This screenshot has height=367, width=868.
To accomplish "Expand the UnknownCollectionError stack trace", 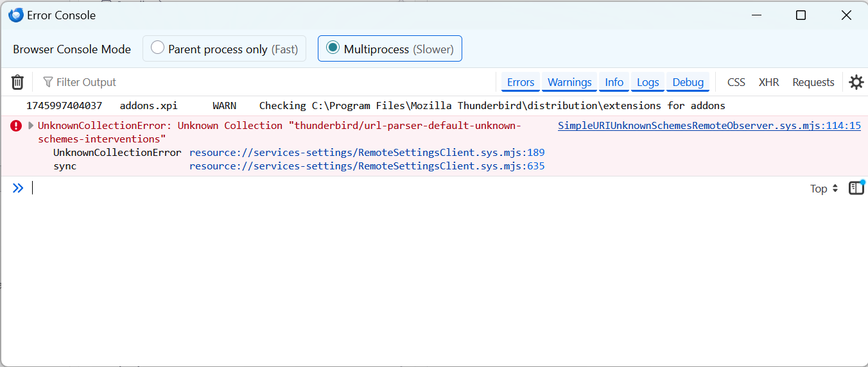I will click(31, 126).
